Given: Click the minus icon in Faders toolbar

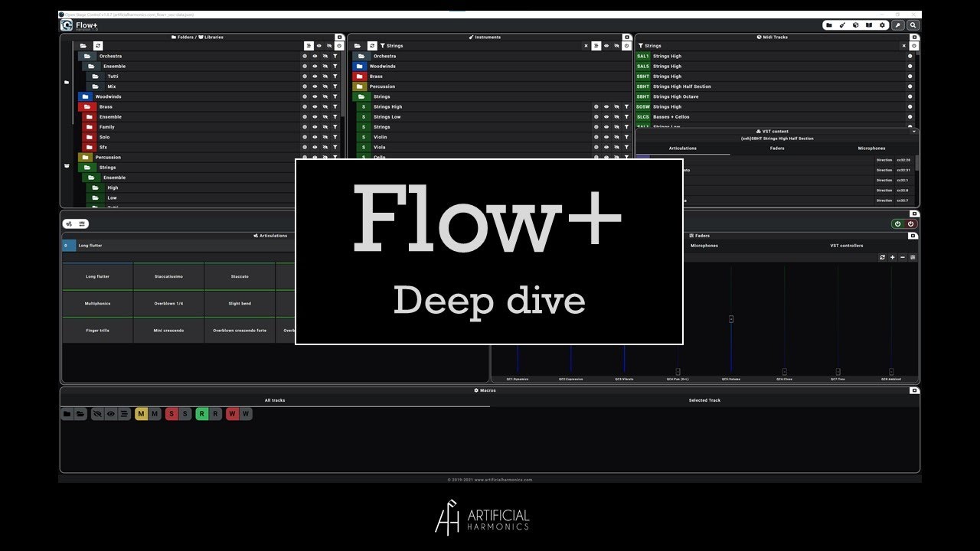Looking at the screenshot, I should click(x=902, y=257).
